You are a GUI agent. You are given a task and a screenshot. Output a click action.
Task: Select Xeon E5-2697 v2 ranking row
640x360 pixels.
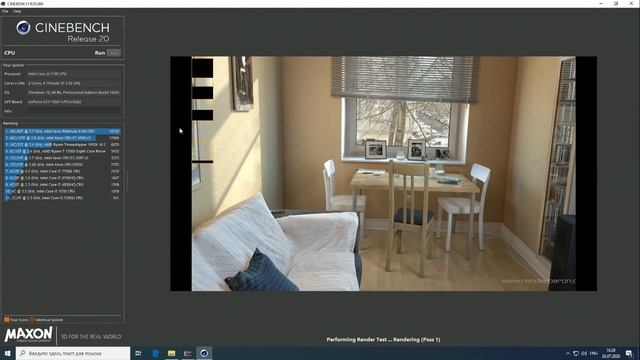pyautogui.click(x=62, y=158)
